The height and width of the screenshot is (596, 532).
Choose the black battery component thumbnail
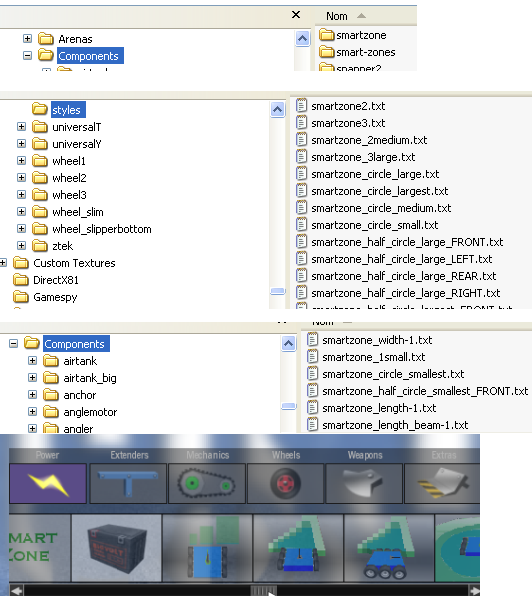click(116, 548)
